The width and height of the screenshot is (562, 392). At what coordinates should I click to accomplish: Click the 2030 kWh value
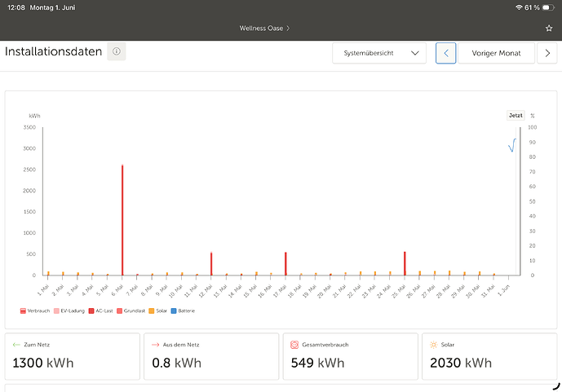pyautogui.click(x=461, y=363)
